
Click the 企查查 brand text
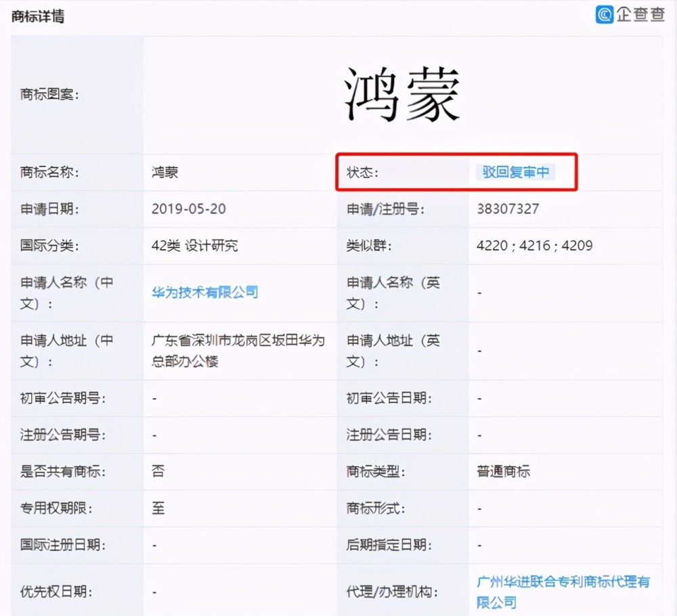pyautogui.click(x=640, y=15)
